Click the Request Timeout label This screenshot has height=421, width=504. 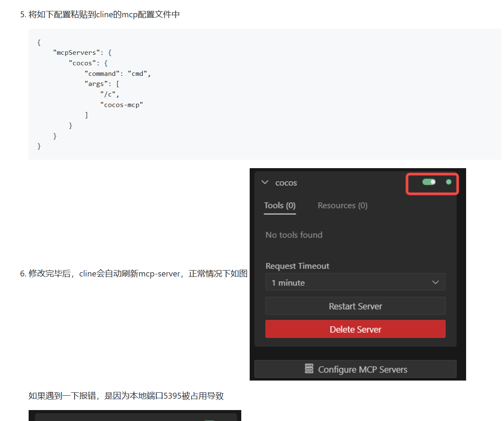pyautogui.click(x=297, y=266)
